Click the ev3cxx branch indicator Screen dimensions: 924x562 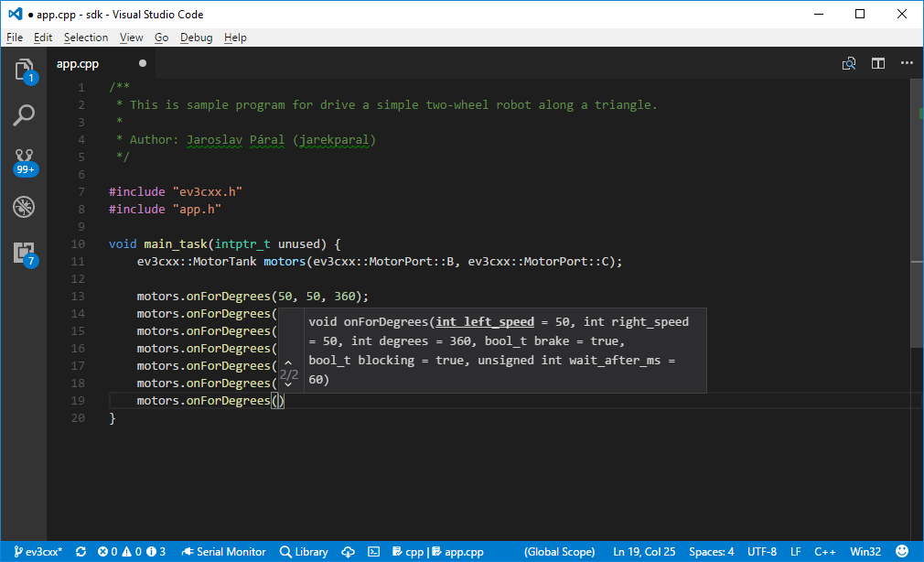tap(38, 552)
